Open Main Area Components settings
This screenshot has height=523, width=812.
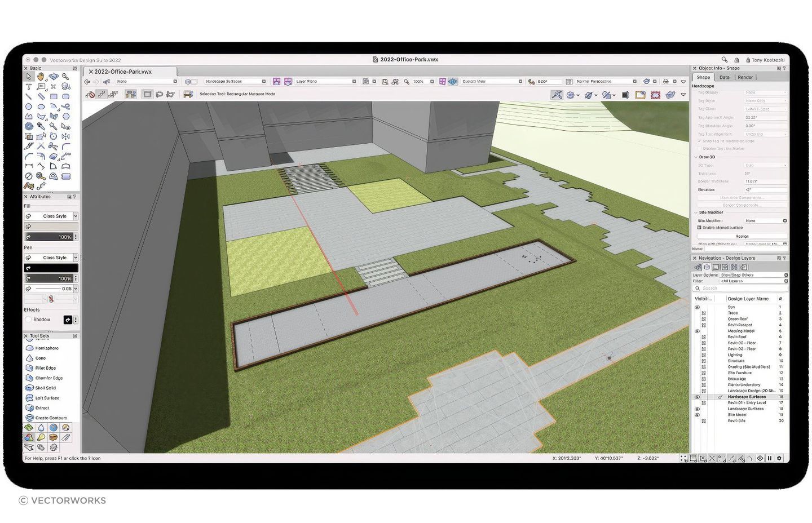point(743,198)
